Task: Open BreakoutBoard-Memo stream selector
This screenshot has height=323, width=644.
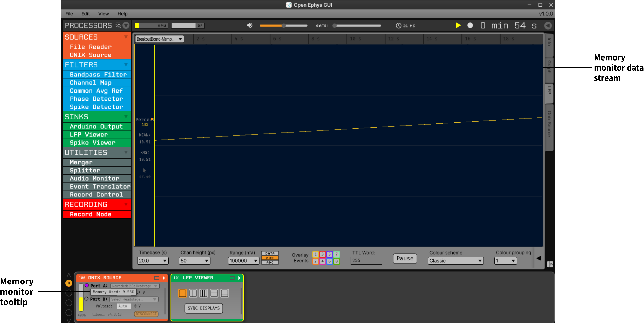Action: point(159,39)
